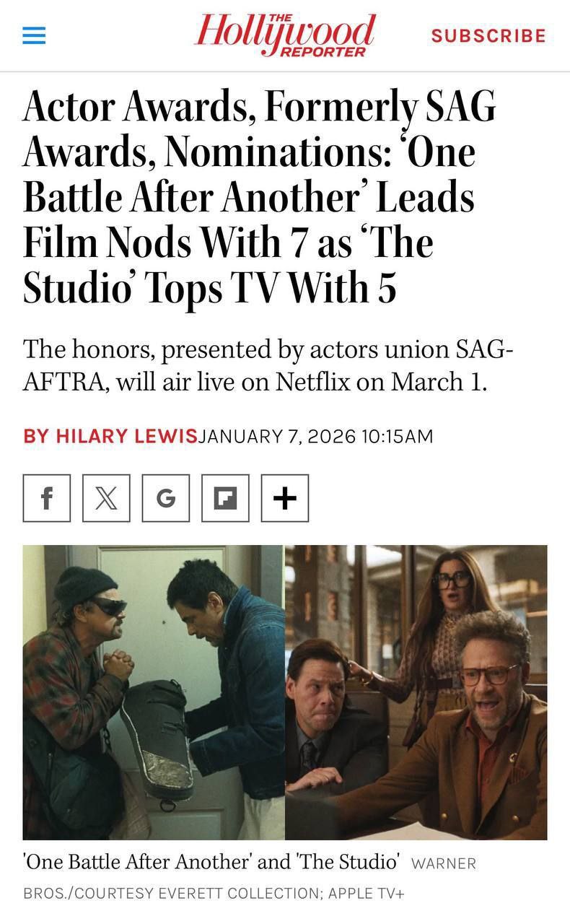Share article via Flipboard icon
570x924 pixels.
click(x=225, y=498)
